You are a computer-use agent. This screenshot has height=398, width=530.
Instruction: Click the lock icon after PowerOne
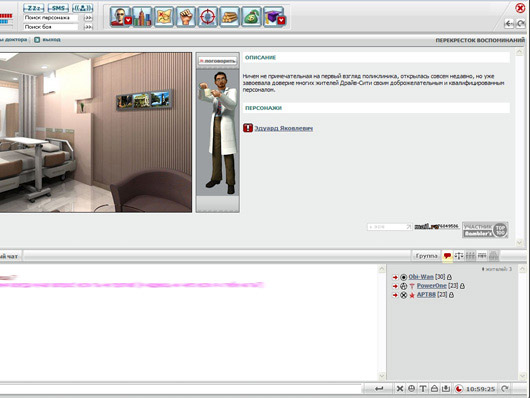(462, 286)
